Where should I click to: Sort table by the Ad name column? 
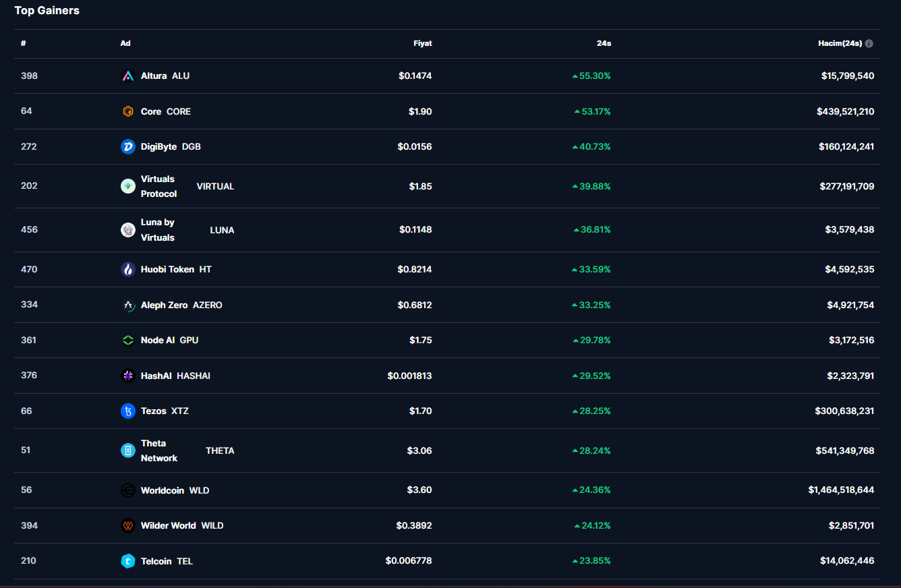click(125, 43)
